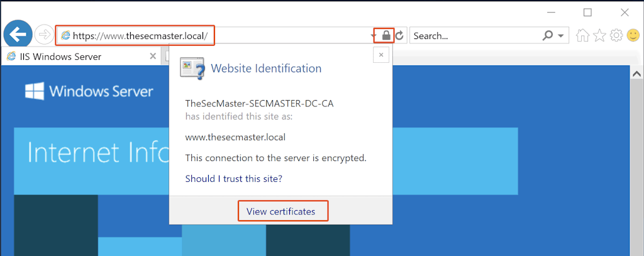
Task: Close the Internet Explorer window
Action: (x=625, y=13)
